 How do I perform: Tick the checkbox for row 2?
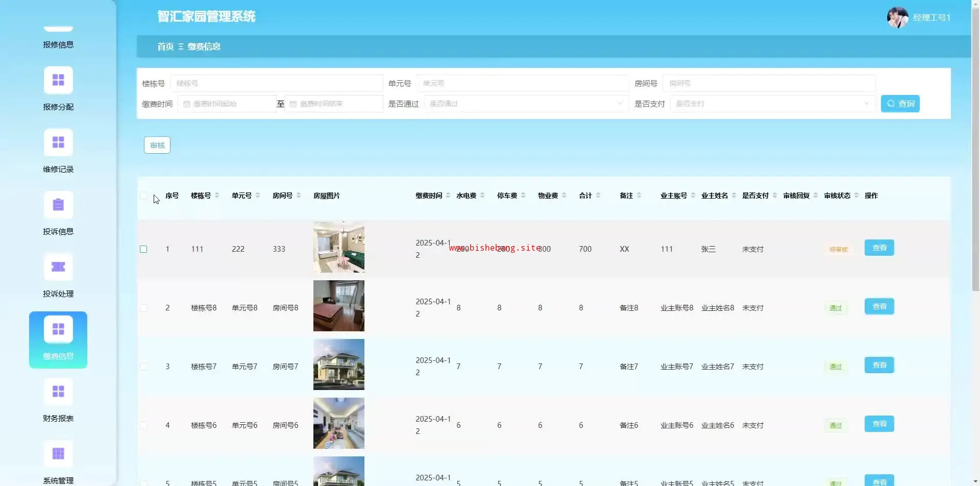143,308
